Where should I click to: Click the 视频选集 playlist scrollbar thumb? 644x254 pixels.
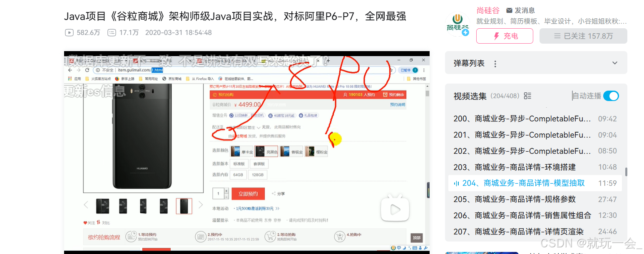626,172
